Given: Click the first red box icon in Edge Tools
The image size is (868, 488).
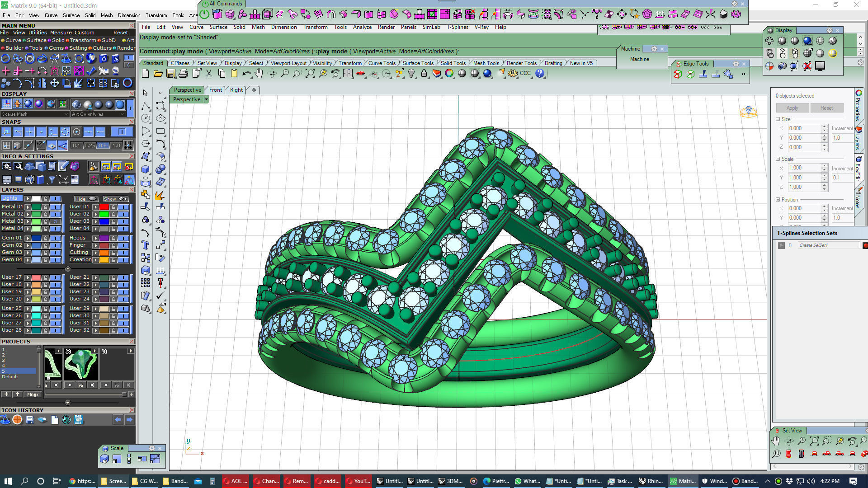Looking at the screenshot, I should pos(677,75).
